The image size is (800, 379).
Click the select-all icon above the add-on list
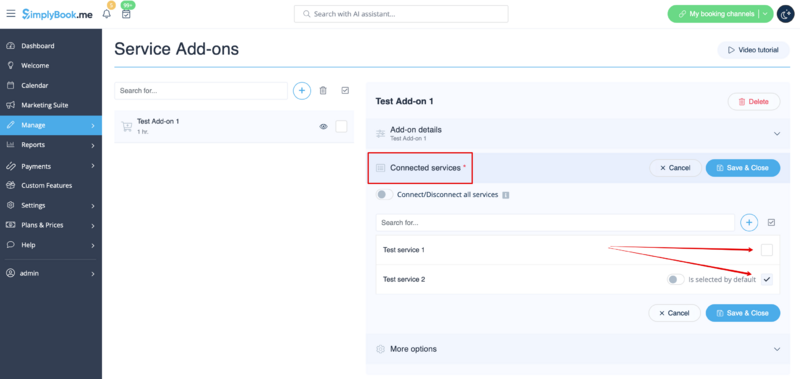[345, 90]
